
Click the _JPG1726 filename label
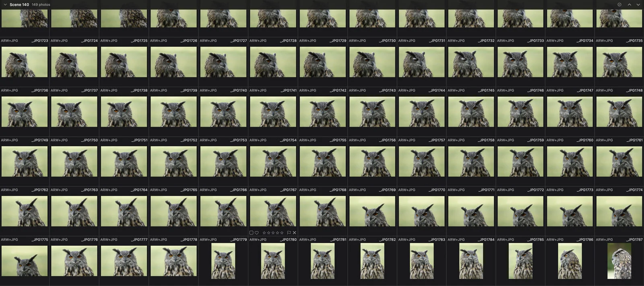coord(189,41)
